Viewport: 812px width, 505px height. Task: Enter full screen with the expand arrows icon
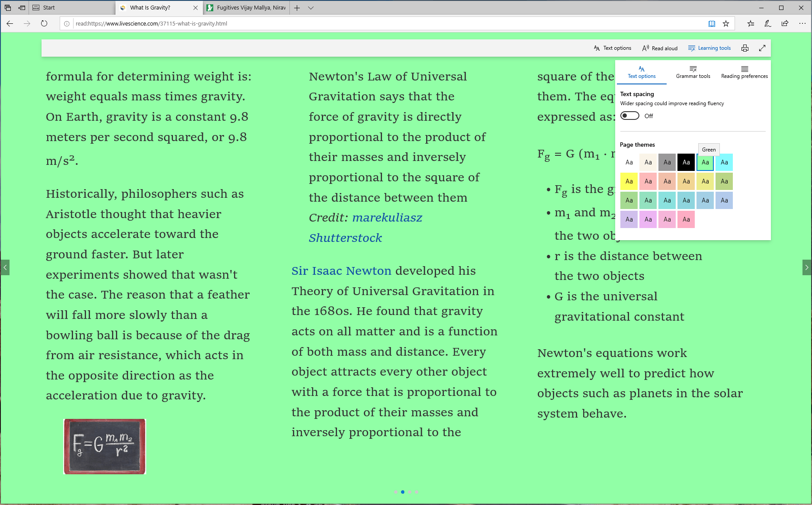(x=762, y=48)
